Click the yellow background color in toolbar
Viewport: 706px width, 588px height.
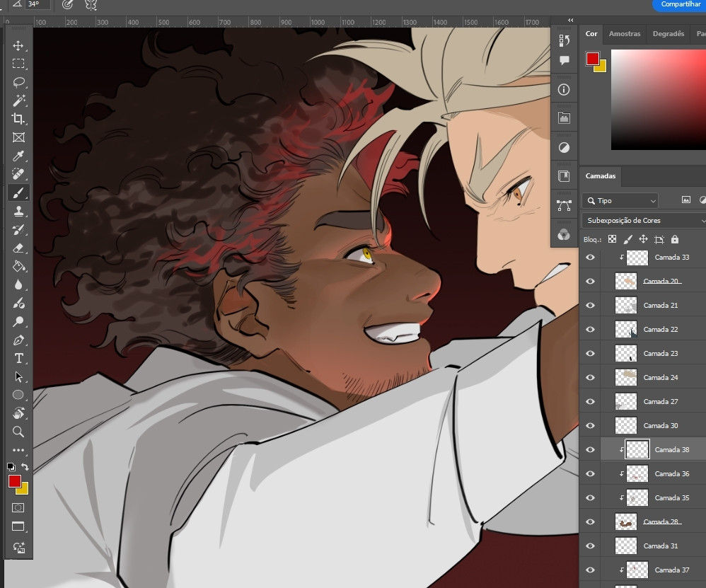pyautogui.click(x=24, y=491)
